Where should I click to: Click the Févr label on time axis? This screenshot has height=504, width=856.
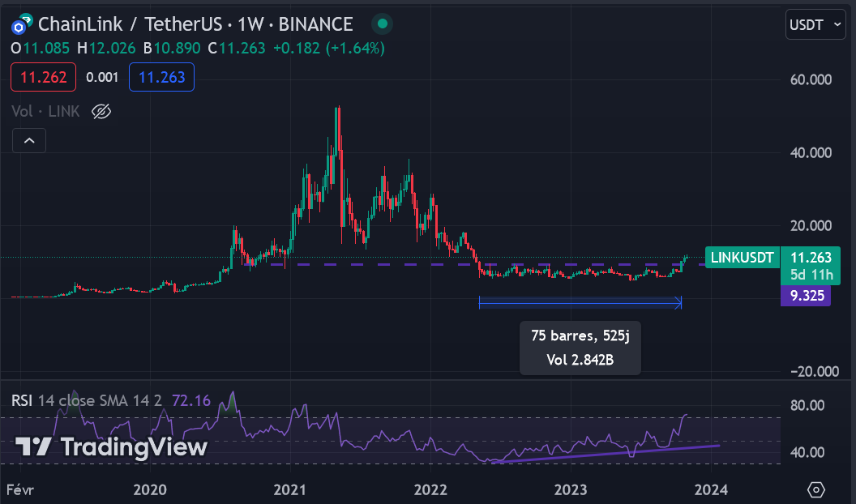20,489
